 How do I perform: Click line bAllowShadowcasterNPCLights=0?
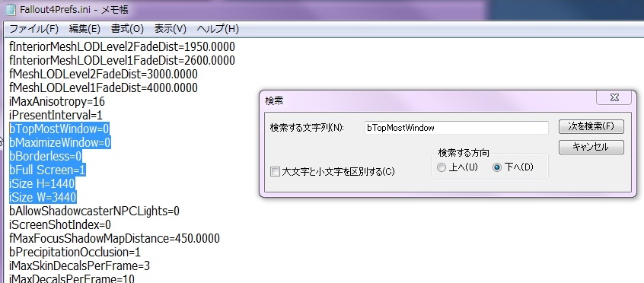94,211
